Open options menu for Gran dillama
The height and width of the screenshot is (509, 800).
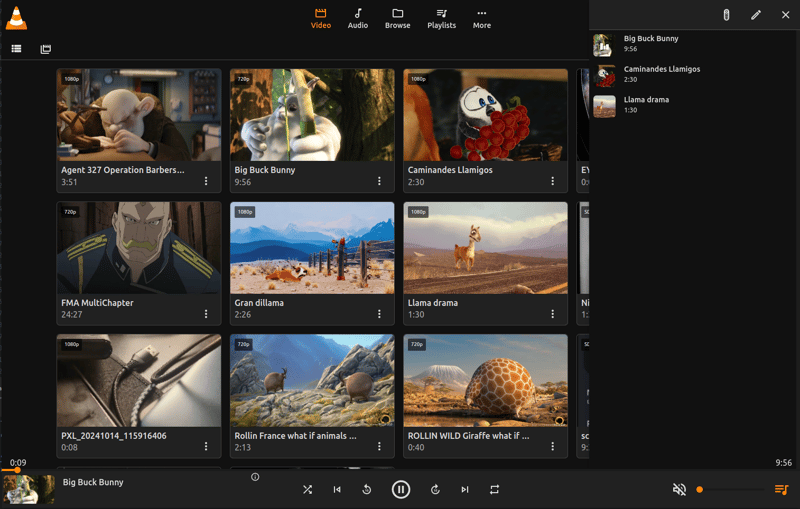click(379, 314)
